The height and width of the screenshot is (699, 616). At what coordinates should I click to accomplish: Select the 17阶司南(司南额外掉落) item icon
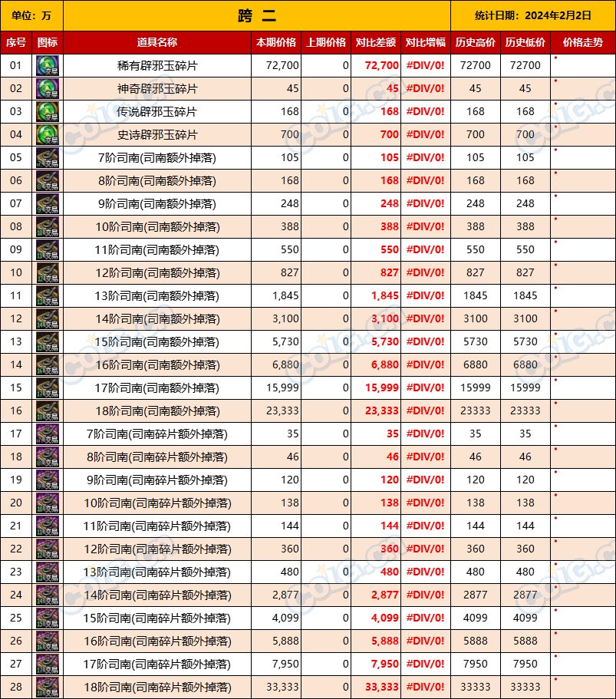click(x=48, y=387)
